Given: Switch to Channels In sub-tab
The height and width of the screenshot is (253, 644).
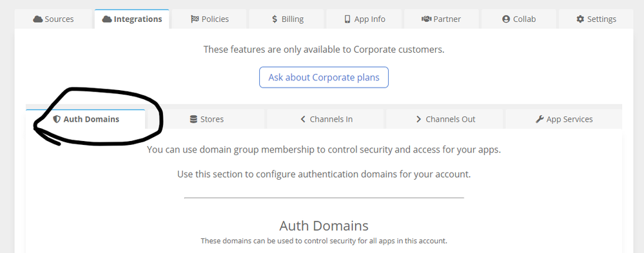Looking at the screenshot, I should pos(326,119).
